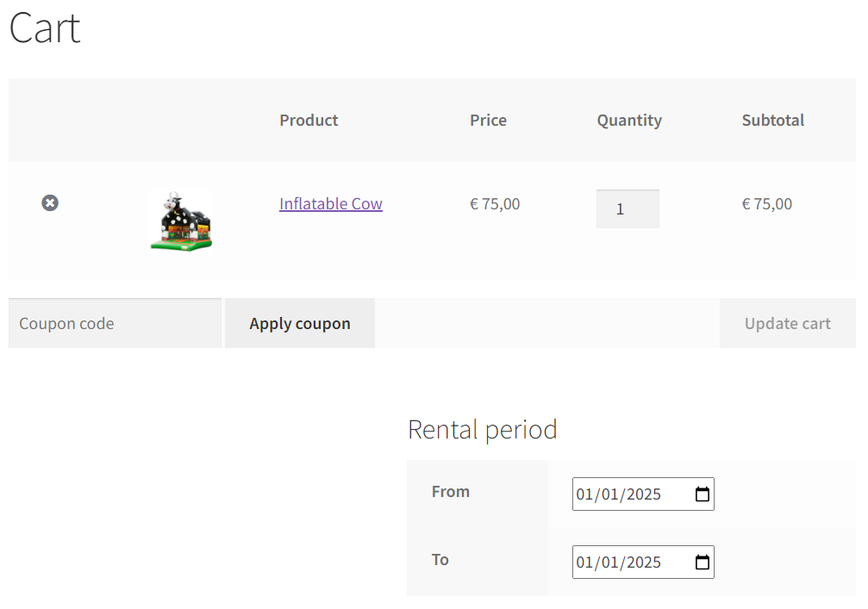This screenshot has width=868, height=609.
Task: Remove Inflatable Cow from the cart
Action: (x=50, y=203)
